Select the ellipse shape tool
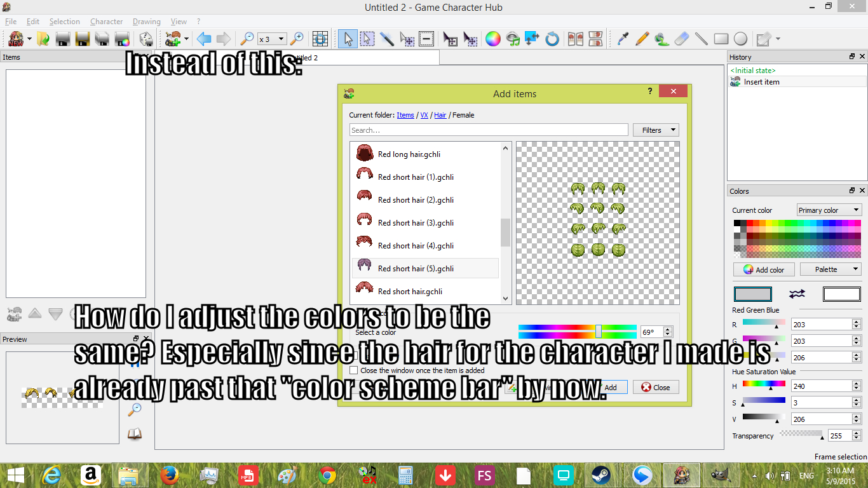 tap(740, 39)
